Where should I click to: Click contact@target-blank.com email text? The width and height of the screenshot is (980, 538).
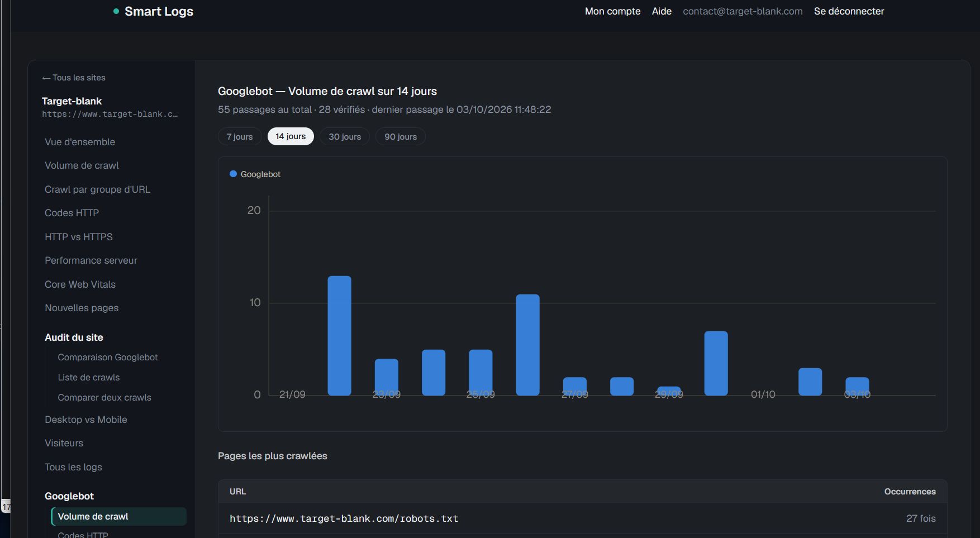click(x=743, y=11)
